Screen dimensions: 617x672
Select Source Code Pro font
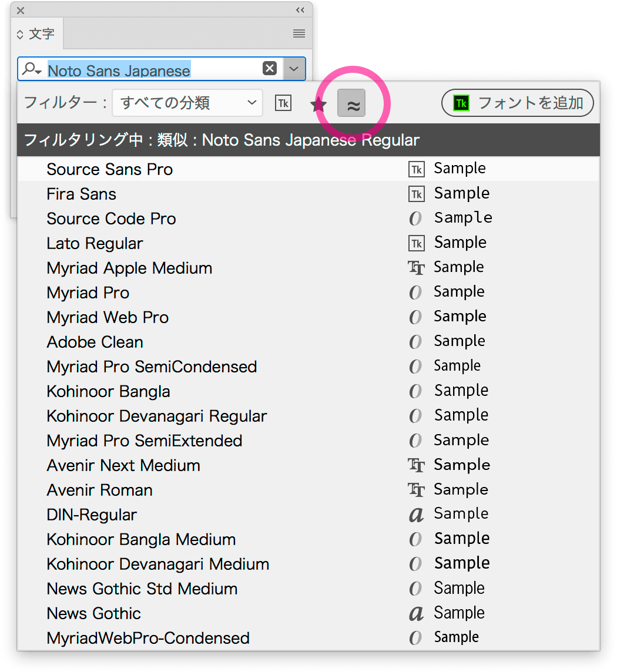click(x=308, y=219)
